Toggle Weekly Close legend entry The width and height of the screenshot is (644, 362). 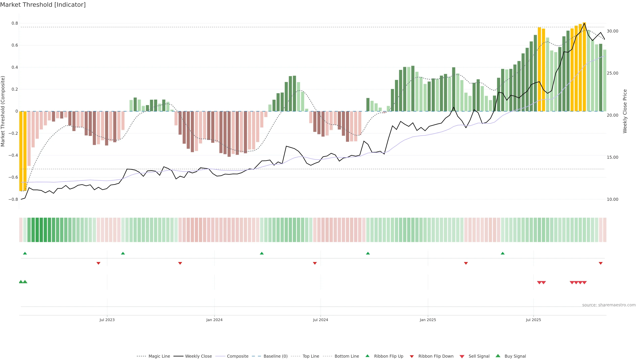point(198,356)
